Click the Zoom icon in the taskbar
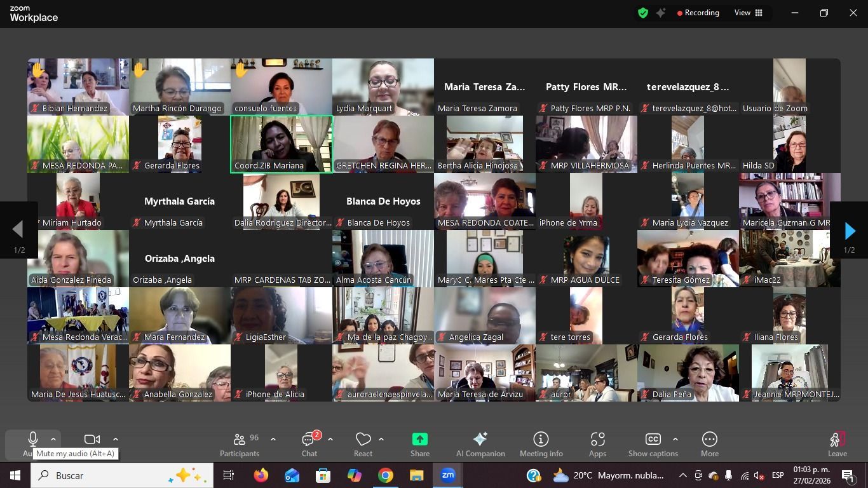 [x=448, y=475]
